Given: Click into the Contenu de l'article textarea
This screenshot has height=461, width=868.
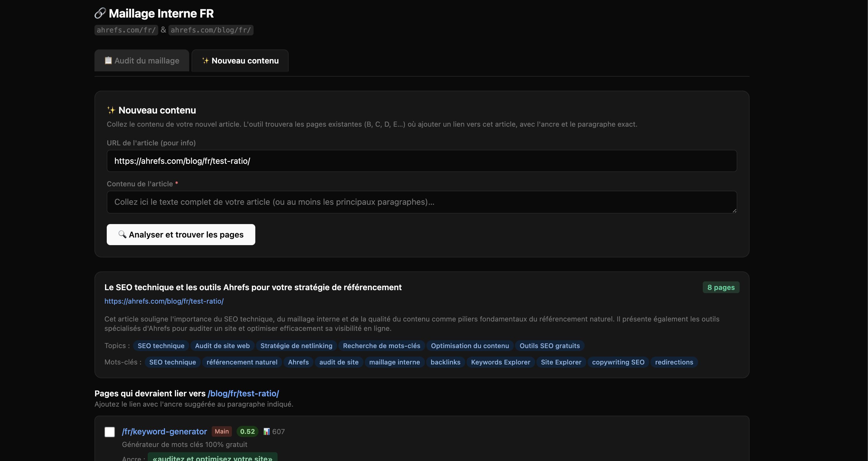Looking at the screenshot, I should point(422,202).
